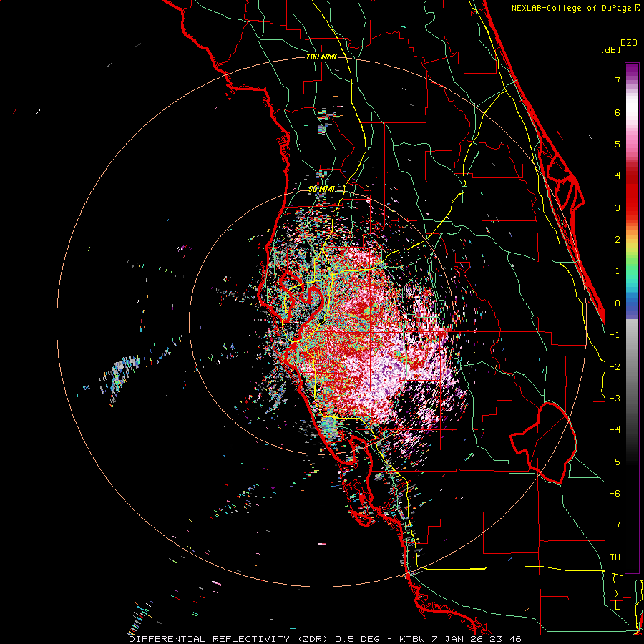This screenshot has width=644, height=644.
Task: Click the value -6 on color scale
Action: (x=615, y=494)
